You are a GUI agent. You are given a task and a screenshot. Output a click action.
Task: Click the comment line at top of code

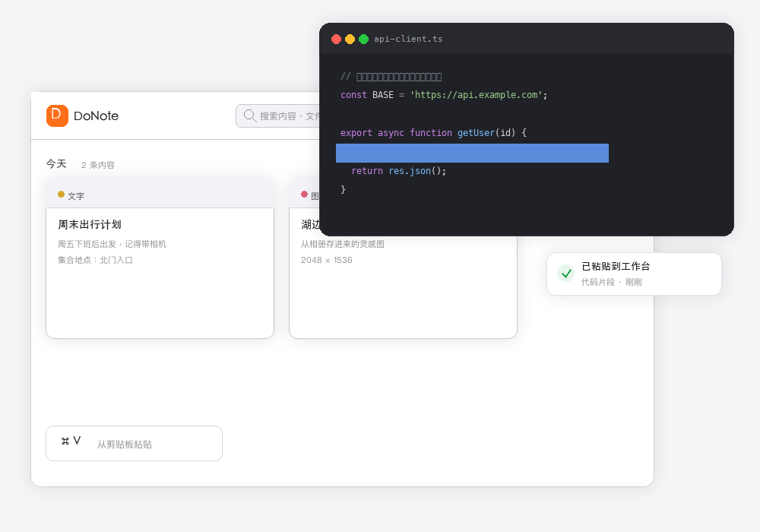pyautogui.click(x=391, y=77)
